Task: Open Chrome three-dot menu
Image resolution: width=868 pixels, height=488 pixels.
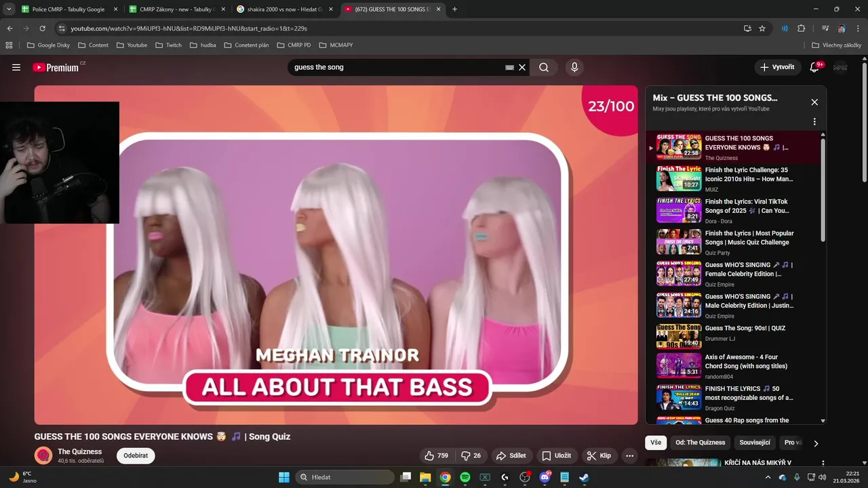Action: pyautogui.click(x=857, y=28)
